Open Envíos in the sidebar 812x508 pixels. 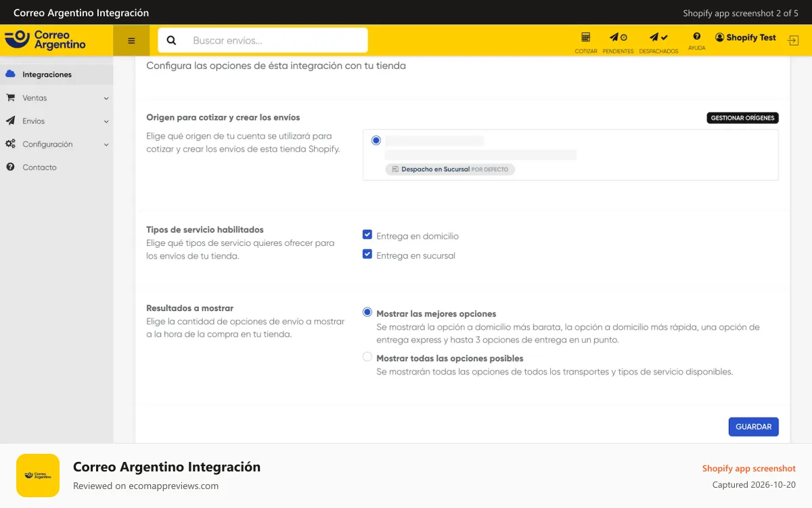(x=57, y=121)
